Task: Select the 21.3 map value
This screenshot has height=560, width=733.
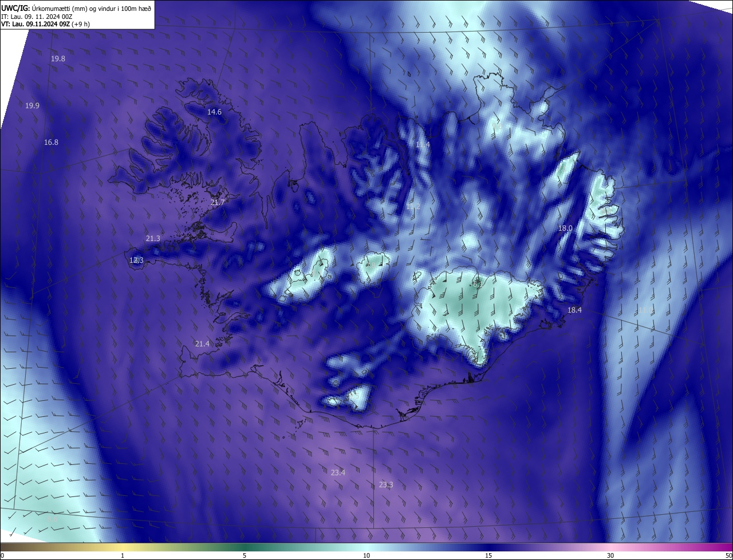Action: click(x=153, y=239)
